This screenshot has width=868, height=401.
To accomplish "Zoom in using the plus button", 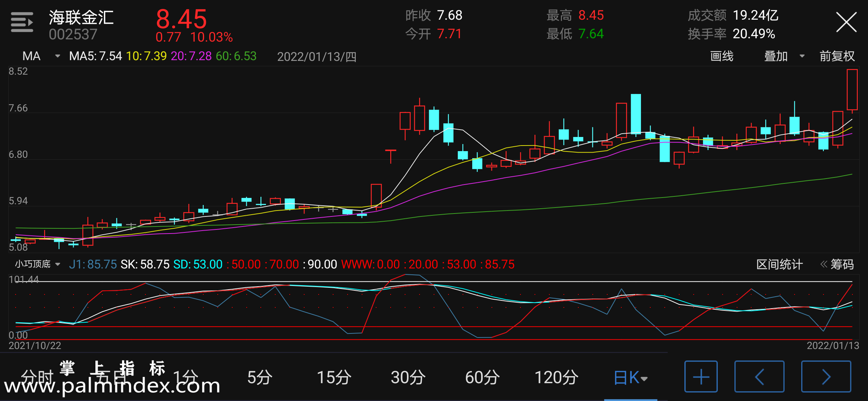I will [x=701, y=376].
